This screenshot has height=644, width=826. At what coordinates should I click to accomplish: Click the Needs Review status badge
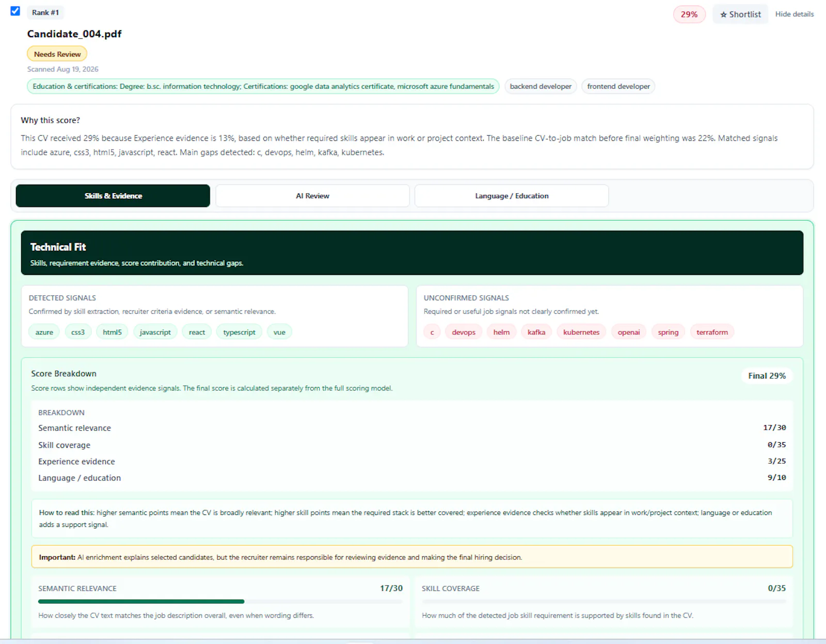point(57,54)
